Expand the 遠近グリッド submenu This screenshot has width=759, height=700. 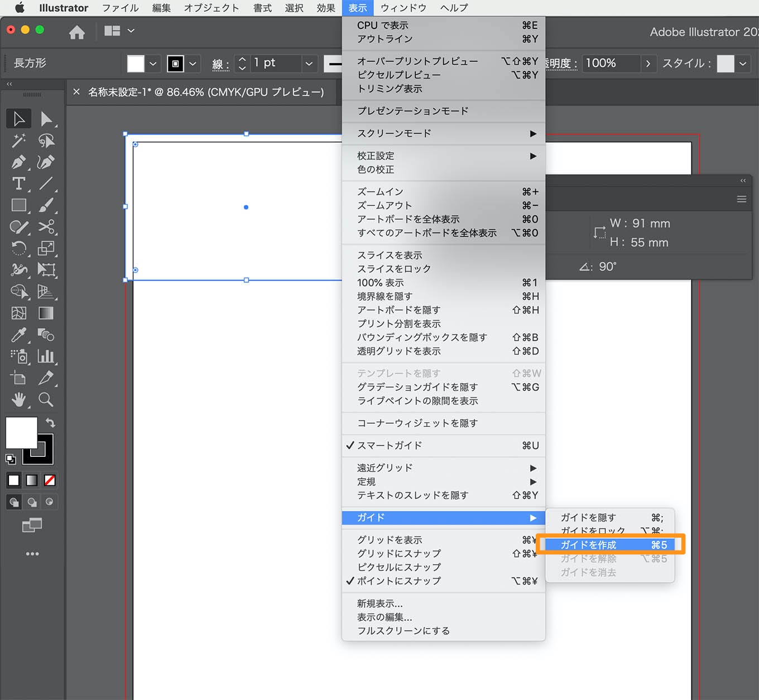pos(444,468)
